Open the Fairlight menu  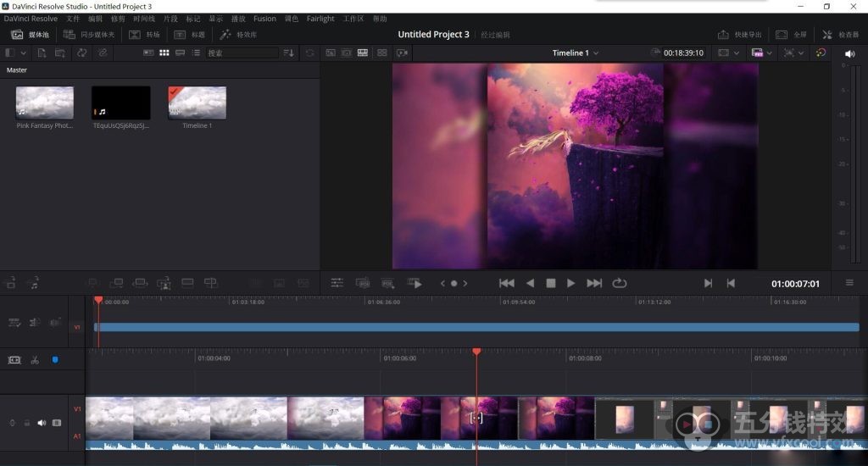[x=320, y=19]
